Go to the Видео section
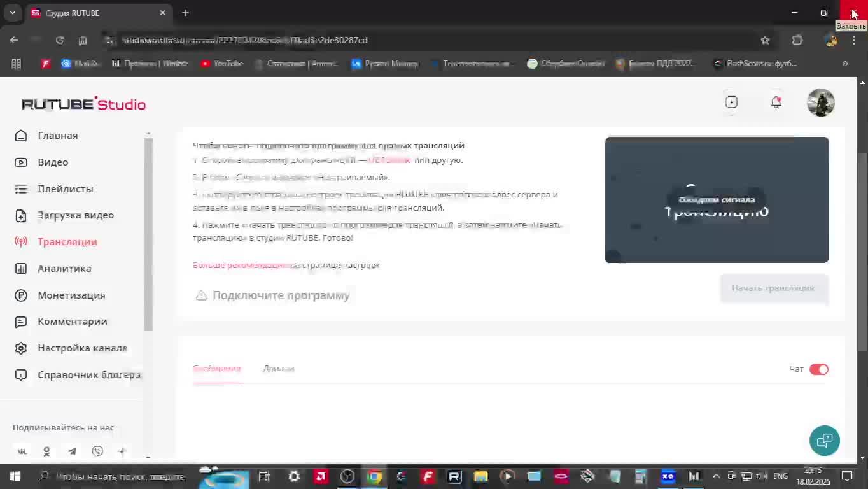This screenshot has width=868, height=489. coord(53,162)
